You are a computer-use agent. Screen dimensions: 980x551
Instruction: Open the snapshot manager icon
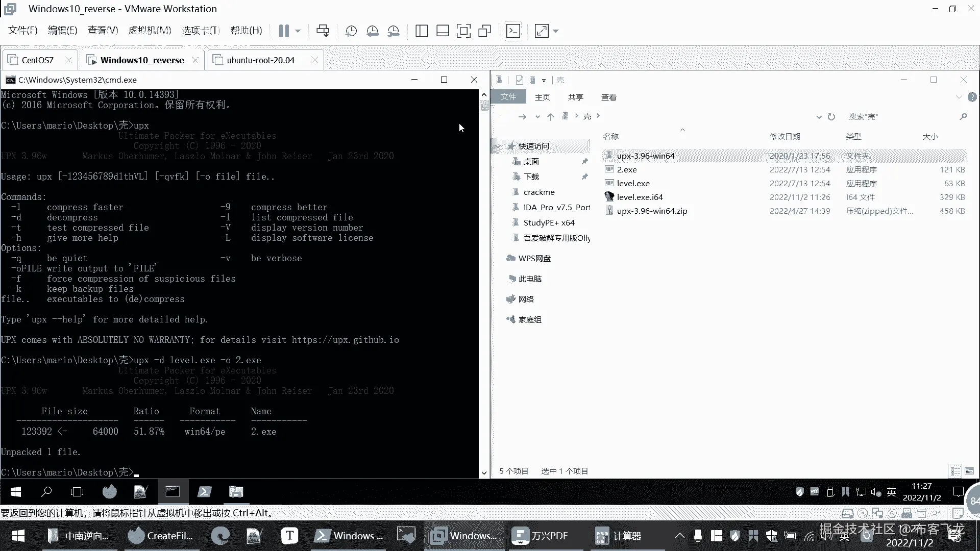394,31
